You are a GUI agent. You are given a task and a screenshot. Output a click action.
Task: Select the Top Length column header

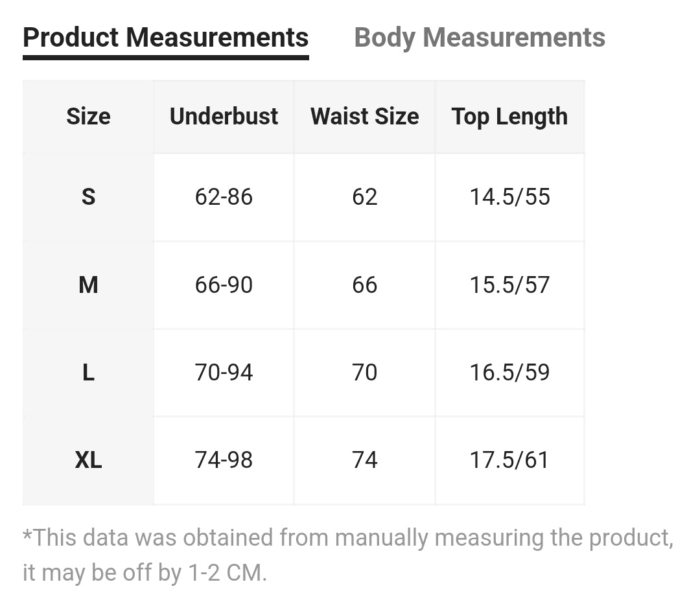(x=509, y=117)
